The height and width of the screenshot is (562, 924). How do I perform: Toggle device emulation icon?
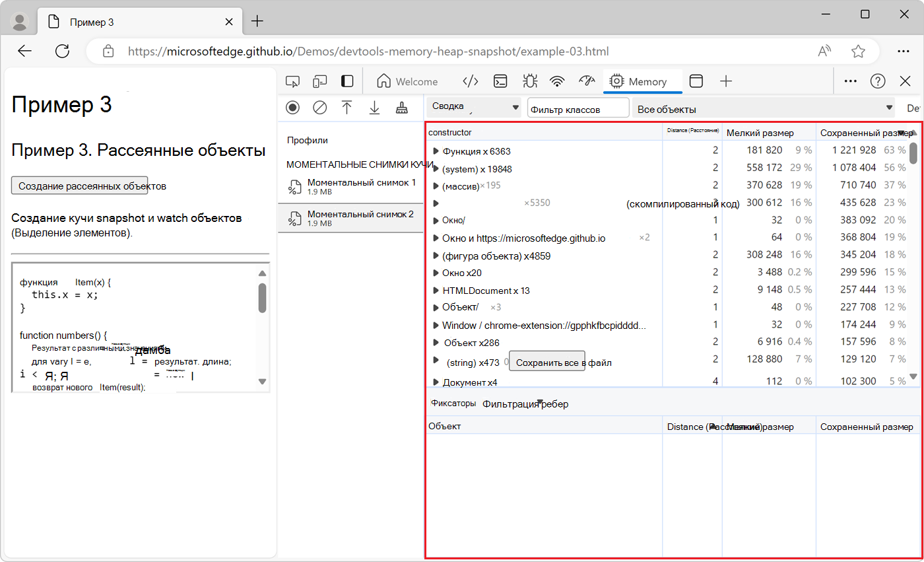point(320,81)
